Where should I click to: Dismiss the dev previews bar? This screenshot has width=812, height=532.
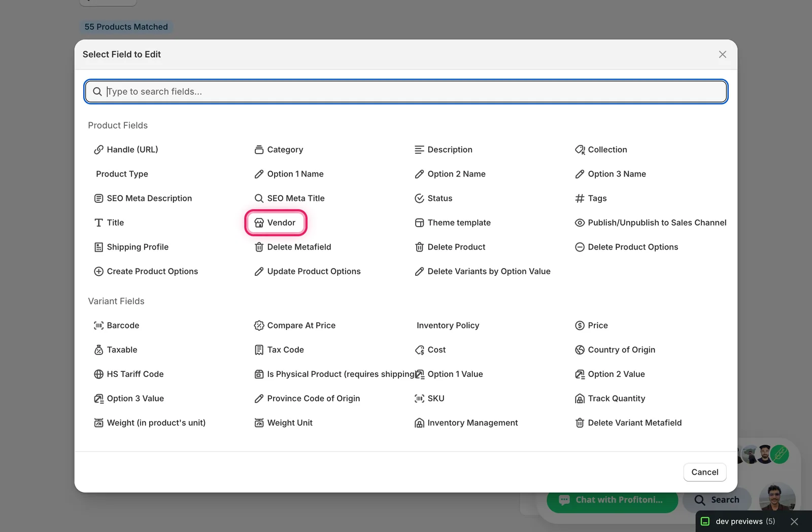(795, 521)
